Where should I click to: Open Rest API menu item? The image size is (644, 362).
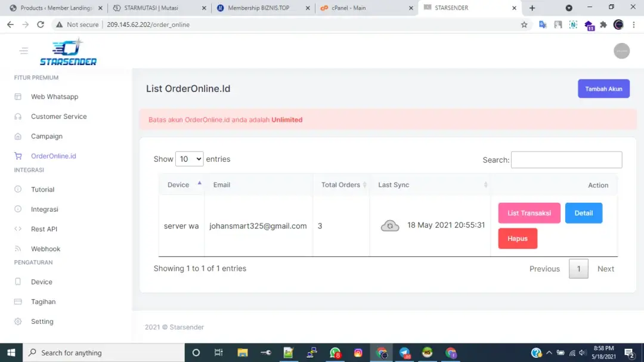click(x=44, y=229)
